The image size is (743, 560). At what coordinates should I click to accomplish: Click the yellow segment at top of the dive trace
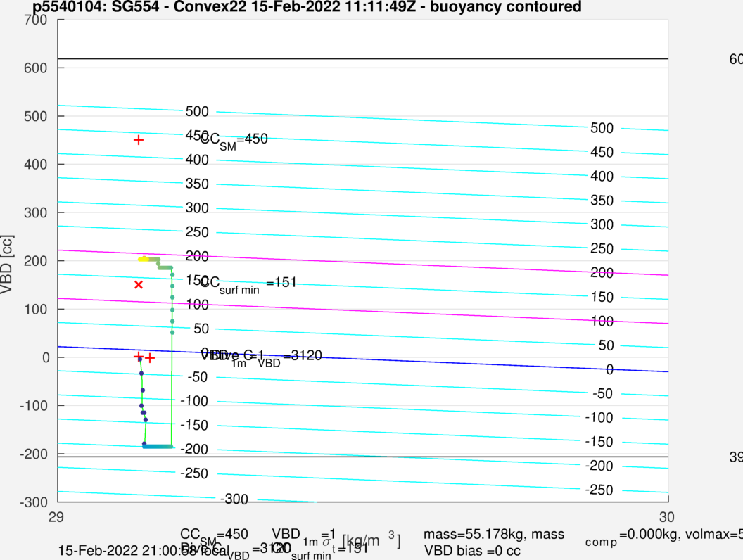(x=144, y=259)
